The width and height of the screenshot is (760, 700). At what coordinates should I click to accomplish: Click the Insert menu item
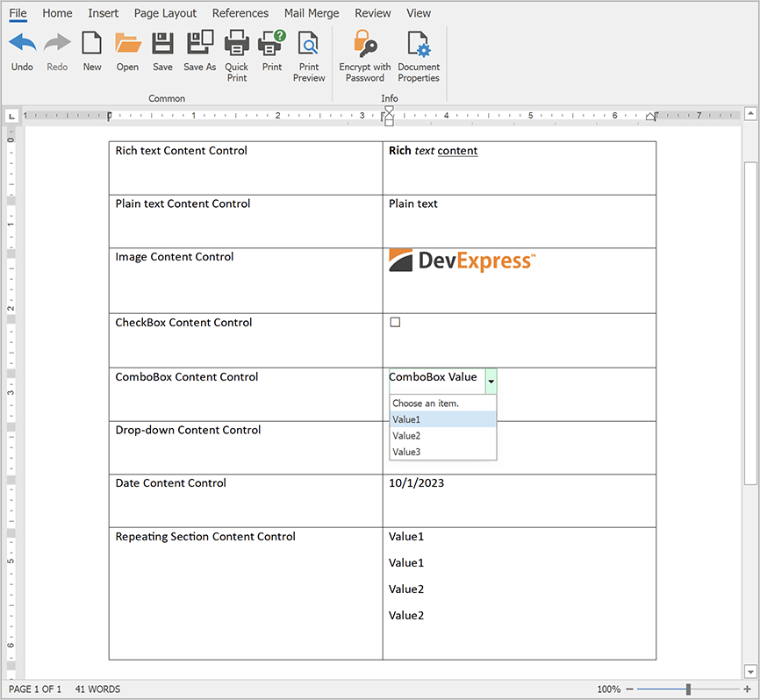[103, 13]
